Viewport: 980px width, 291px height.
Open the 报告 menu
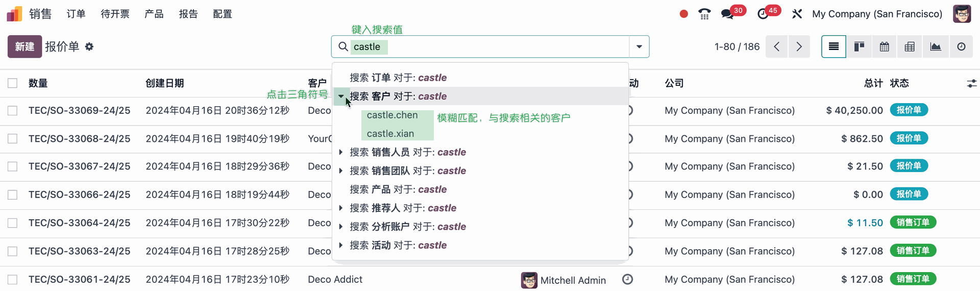tap(188, 14)
